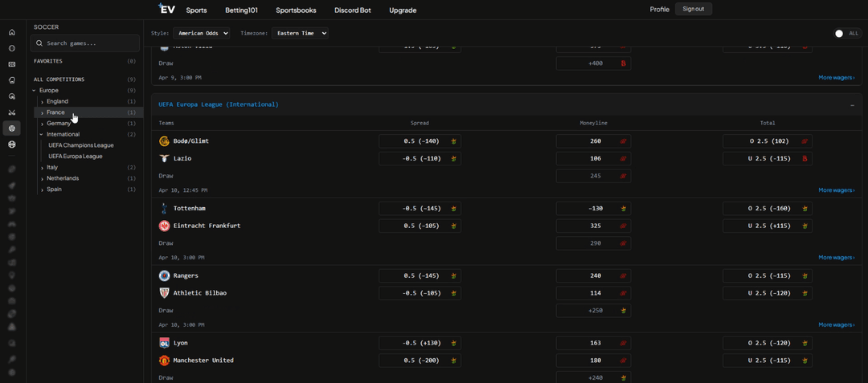Open More wagers for Bodø/Glimt vs Lazio
Viewport: 868px width, 383px height.
point(837,190)
